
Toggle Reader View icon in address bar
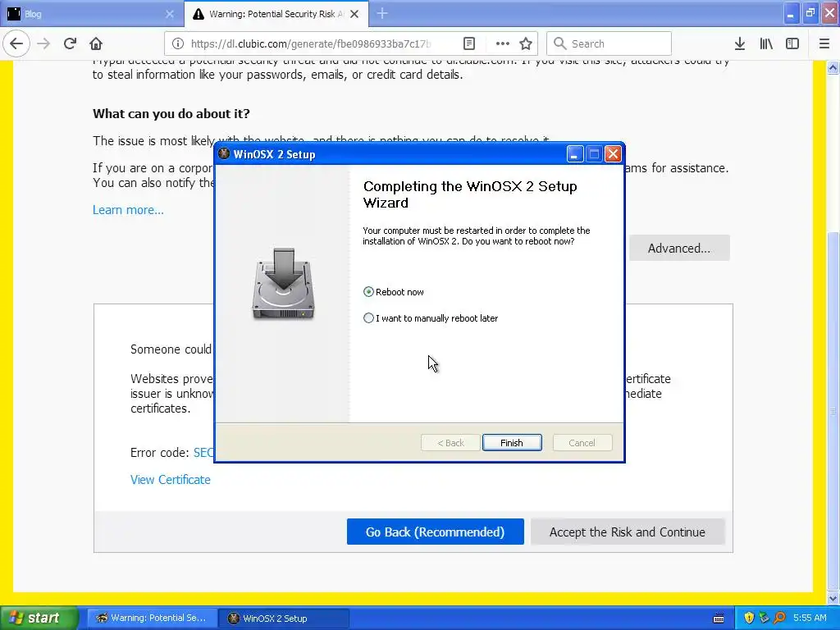tap(468, 43)
